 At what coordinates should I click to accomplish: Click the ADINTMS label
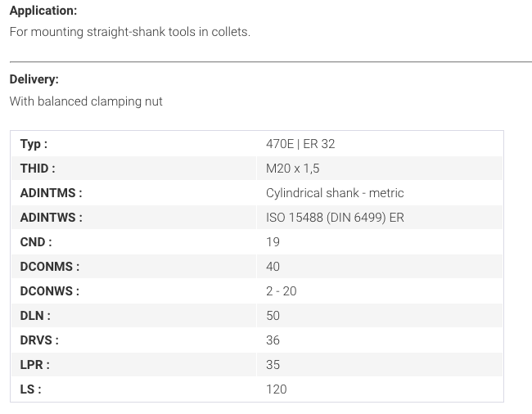[x=51, y=193]
